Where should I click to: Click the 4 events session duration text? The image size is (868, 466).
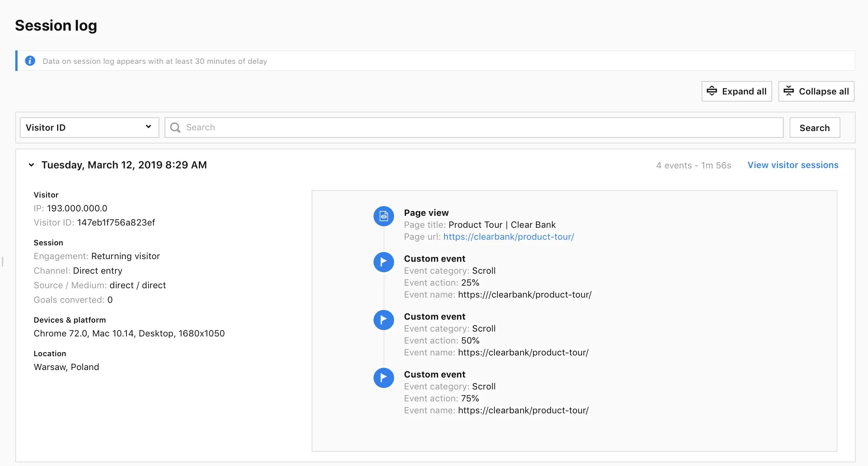(693, 165)
